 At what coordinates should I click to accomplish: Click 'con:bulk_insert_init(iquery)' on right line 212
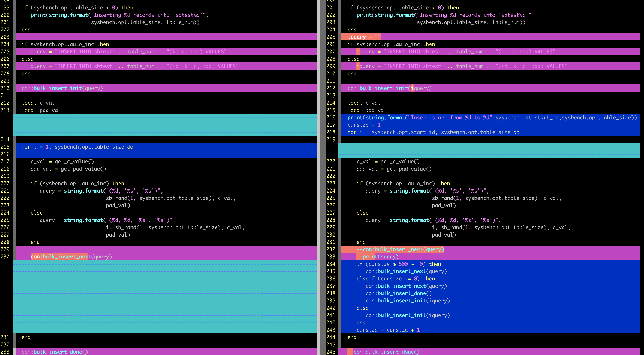[389, 88]
